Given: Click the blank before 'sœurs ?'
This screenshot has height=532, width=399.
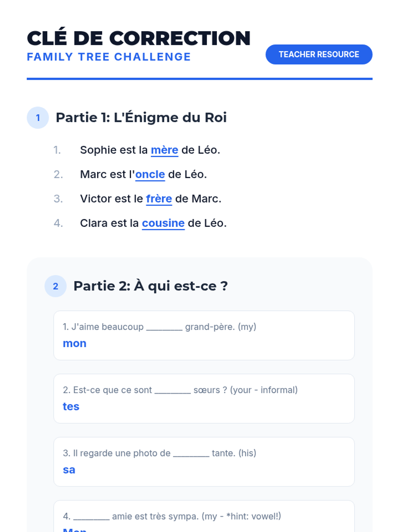Looking at the screenshot, I should [173, 391].
